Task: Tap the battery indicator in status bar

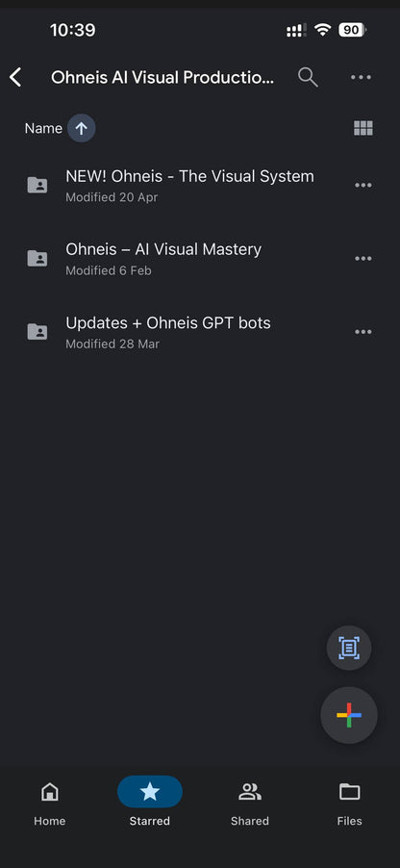Action: point(353,30)
